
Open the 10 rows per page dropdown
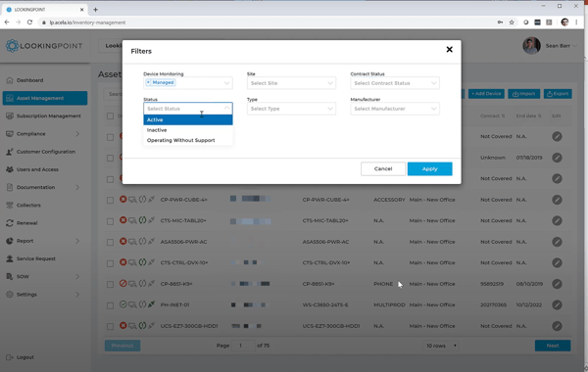click(441, 346)
